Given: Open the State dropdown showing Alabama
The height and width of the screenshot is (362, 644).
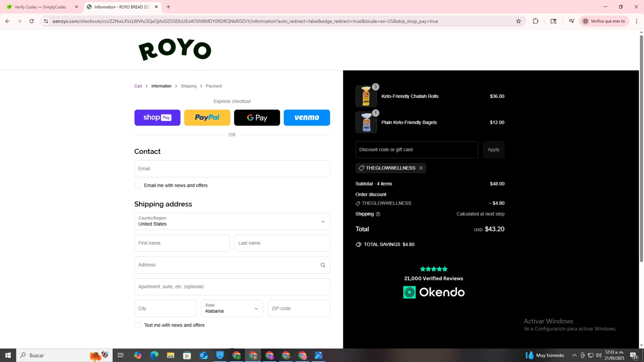Looking at the screenshot, I should point(232,308).
